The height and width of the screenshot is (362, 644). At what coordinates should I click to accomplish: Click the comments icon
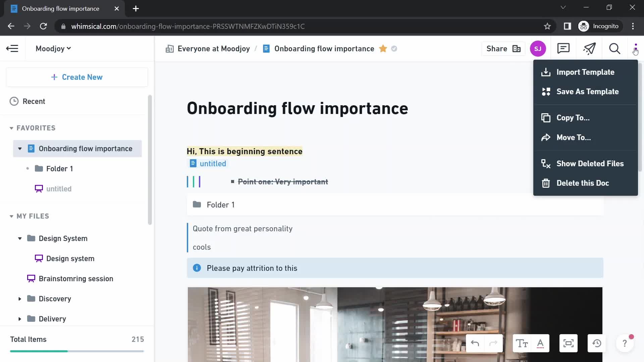coord(563,49)
